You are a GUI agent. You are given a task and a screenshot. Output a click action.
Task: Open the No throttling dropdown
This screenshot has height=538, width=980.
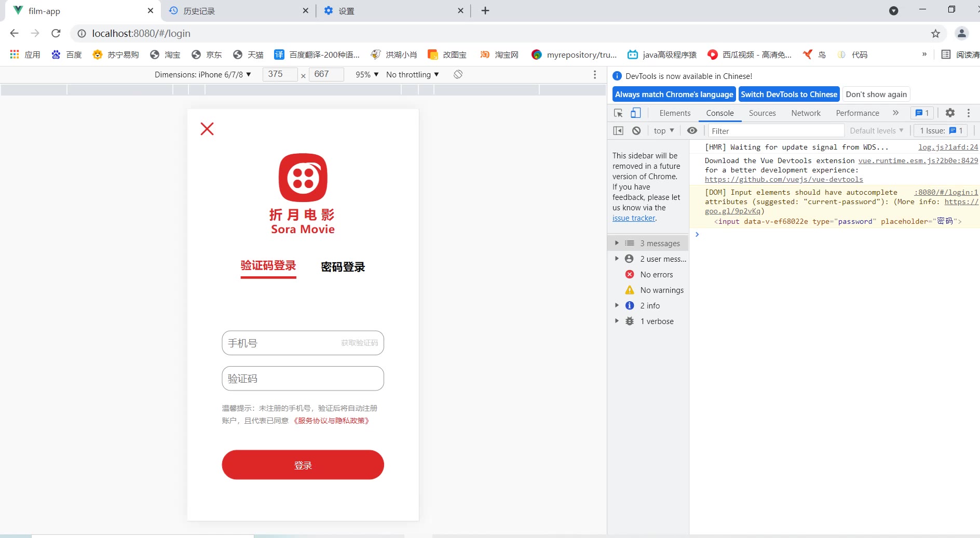[x=412, y=74]
